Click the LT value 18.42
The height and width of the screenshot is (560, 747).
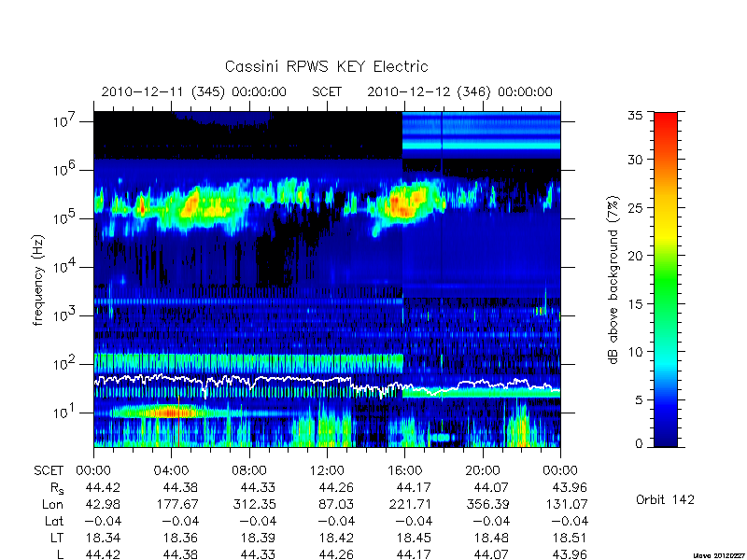click(336, 538)
